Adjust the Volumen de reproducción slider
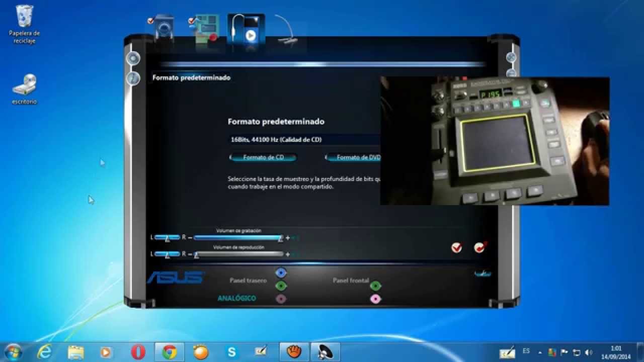Screen dimensions: 644x362 point(238,254)
